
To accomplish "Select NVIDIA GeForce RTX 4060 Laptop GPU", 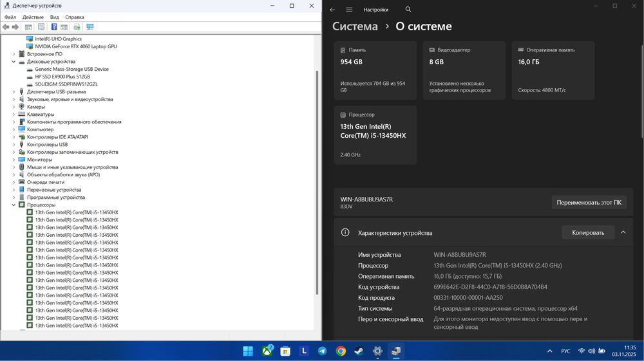I will [75, 46].
